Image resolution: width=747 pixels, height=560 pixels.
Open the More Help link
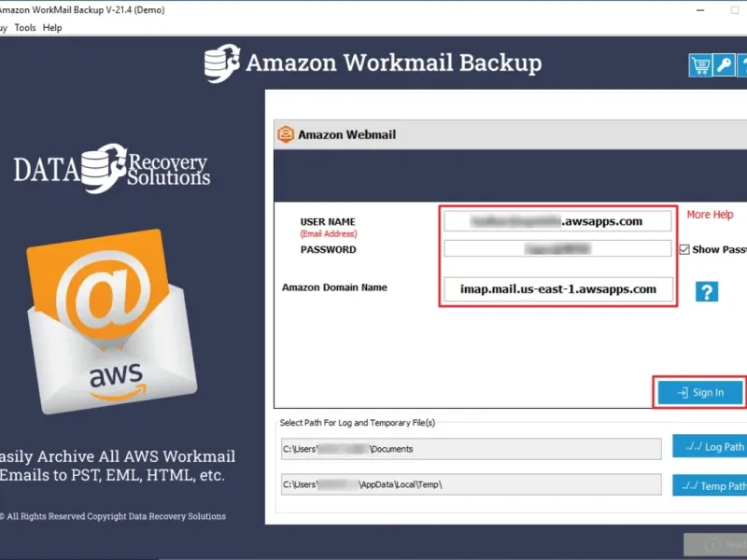710,215
